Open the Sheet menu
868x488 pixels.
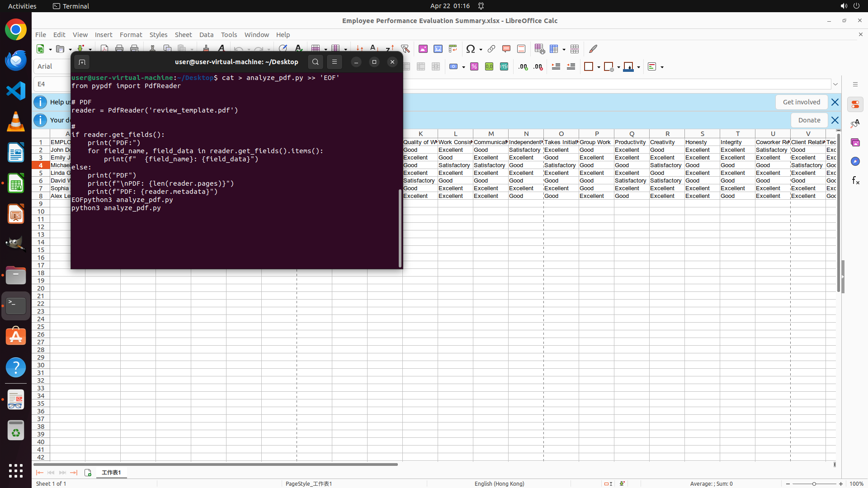(x=183, y=35)
